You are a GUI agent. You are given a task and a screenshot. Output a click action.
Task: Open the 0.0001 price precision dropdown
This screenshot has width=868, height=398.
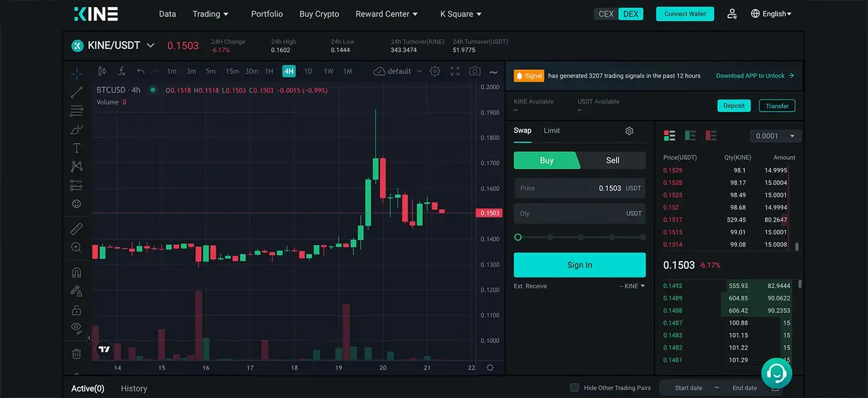coord(775,136)
